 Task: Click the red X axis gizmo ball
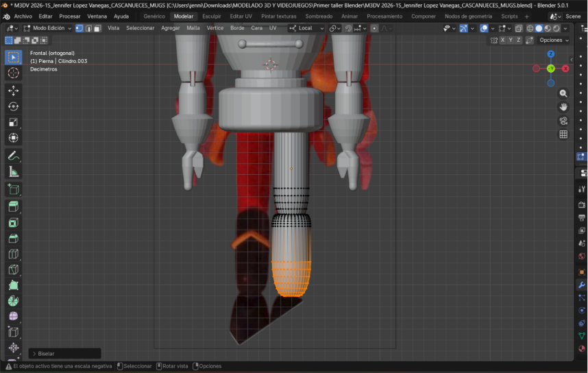click(x=565, y=68)
